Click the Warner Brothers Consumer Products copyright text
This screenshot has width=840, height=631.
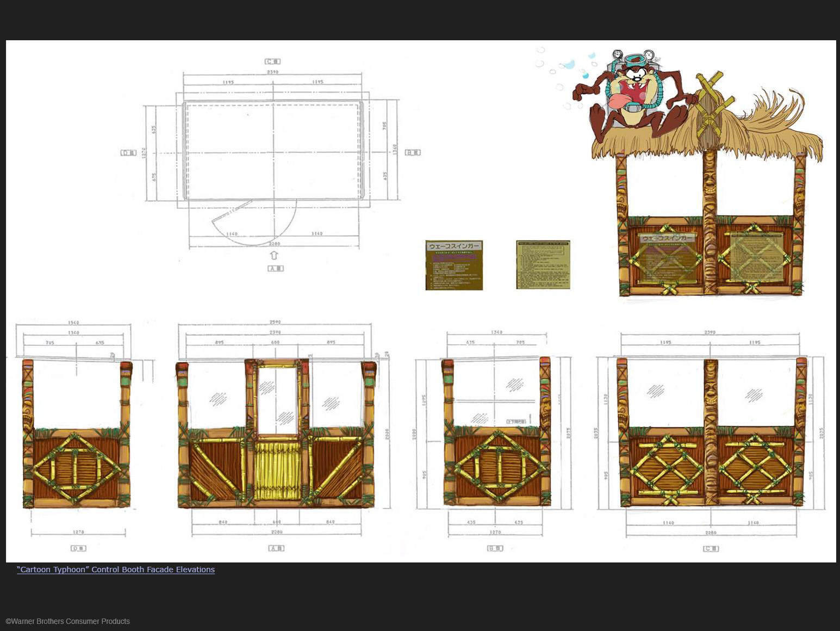[x=68, y=621]
